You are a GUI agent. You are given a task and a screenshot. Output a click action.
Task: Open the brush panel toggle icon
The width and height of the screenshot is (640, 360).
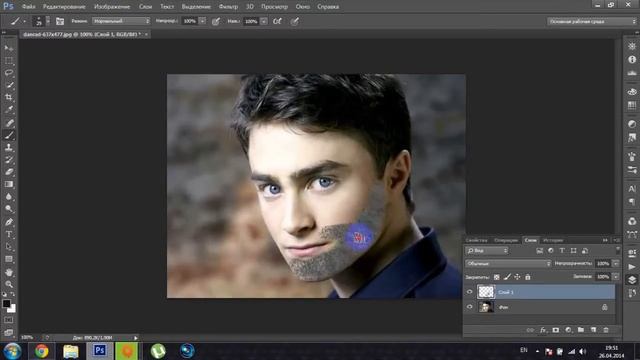click(60, 21)
